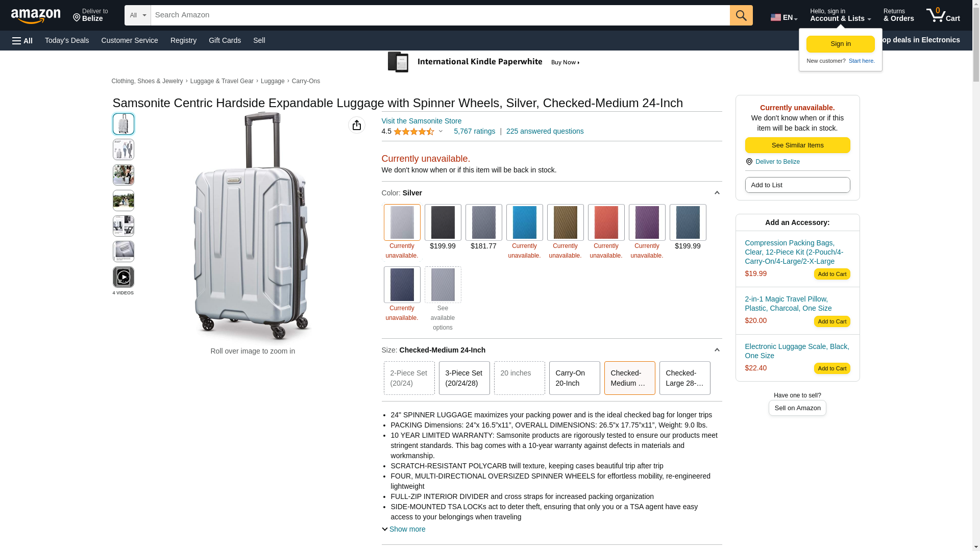
Task: Open the search category All dropdown
Action: coord(137,15)
